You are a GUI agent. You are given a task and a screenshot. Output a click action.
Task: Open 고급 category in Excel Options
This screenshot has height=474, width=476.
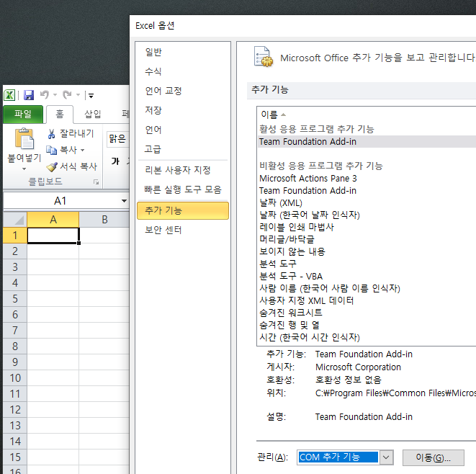183,149
